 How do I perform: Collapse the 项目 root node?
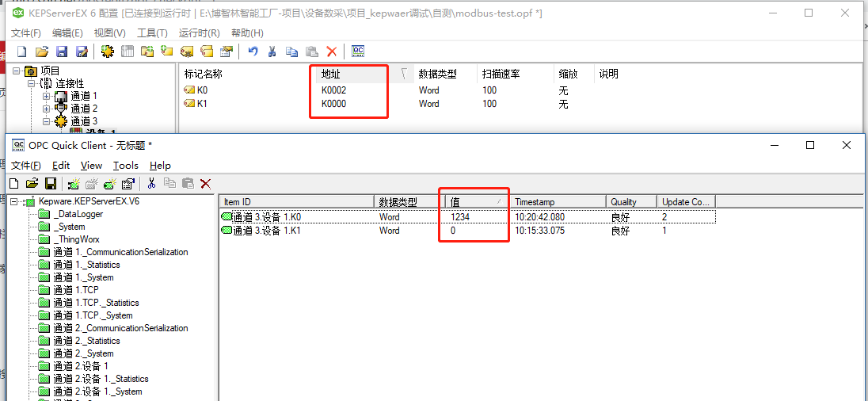click(17, 71)
